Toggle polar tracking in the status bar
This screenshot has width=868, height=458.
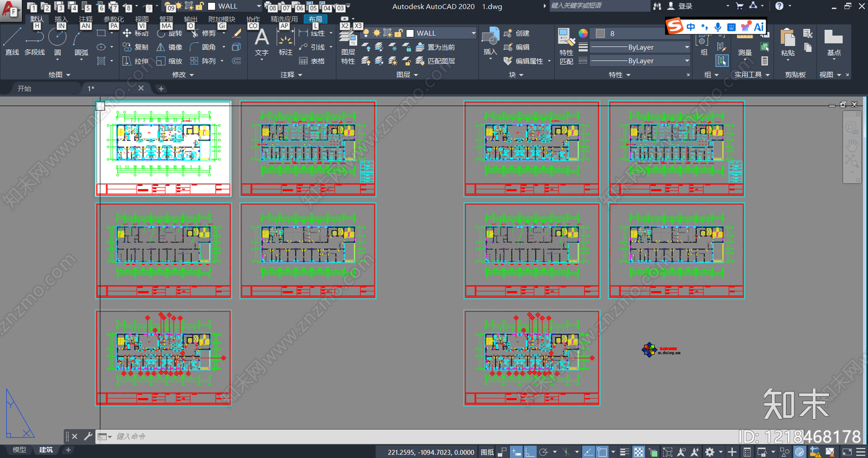(x=544, y=452)
